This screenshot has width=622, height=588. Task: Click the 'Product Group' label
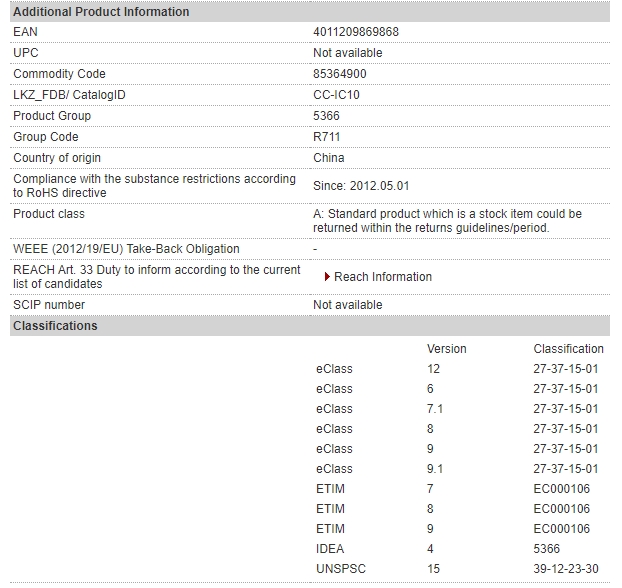[x=52, y=116]
